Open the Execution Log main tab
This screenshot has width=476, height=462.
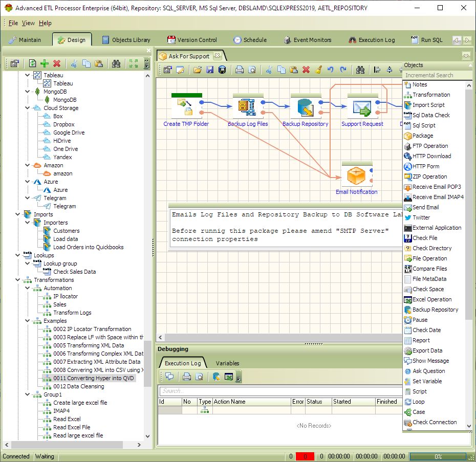point(372,40)
